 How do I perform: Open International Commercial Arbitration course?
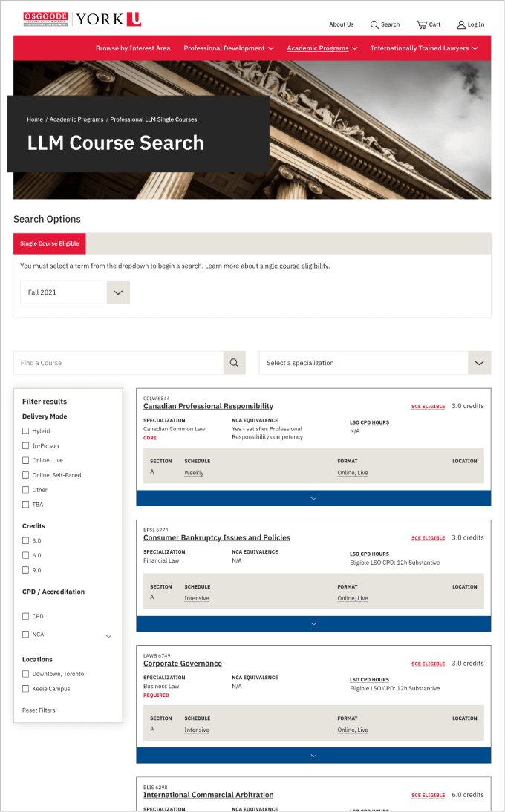[208, 795]
